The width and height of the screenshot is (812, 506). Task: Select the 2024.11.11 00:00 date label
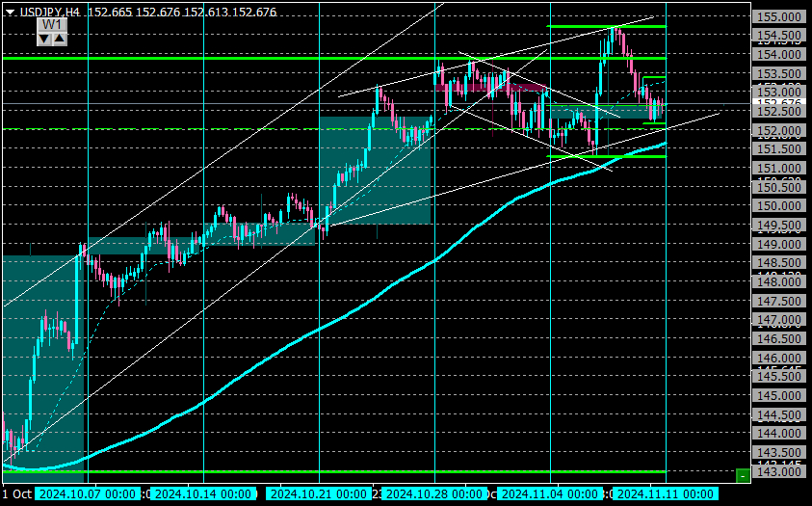(x=666, y=493)
